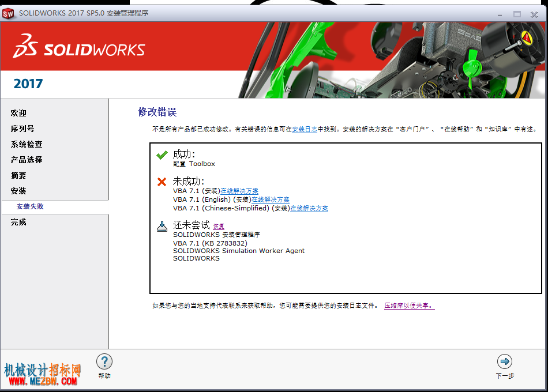Image resolution: width=548 pixels, height=392 pixels.
Task: Select the 安装 step in sidebar
Action: pos(18,191)
